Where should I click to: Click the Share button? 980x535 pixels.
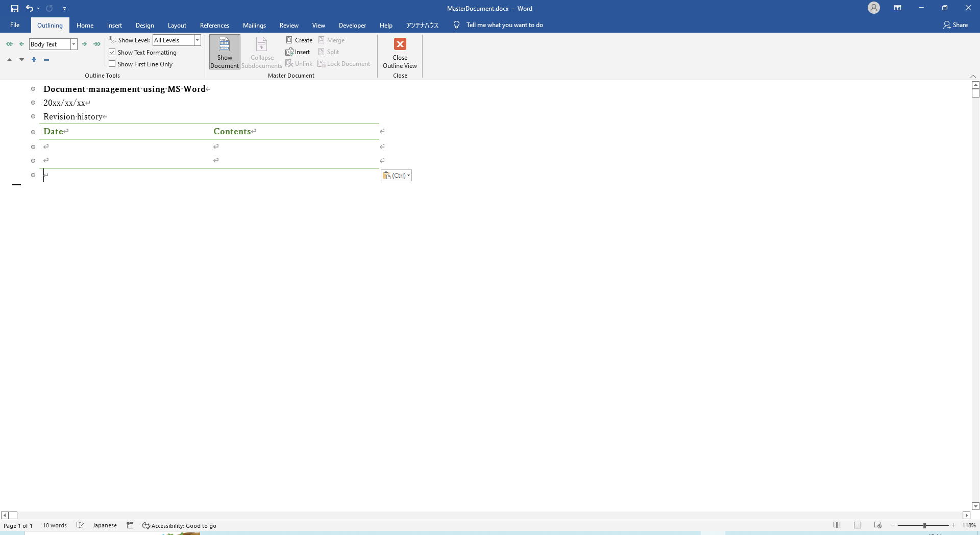pyautogui.click(x=955, y=25)
